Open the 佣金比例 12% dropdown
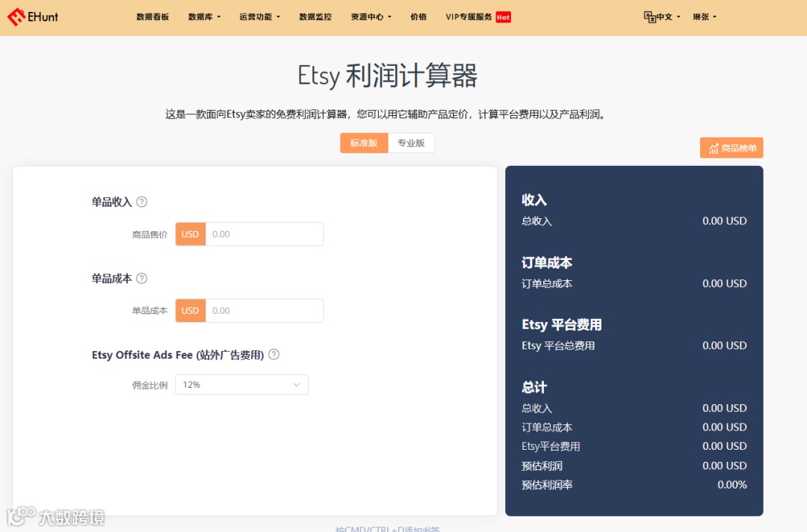The width and height of the screenshot is (807, 532). coord(242,385)
